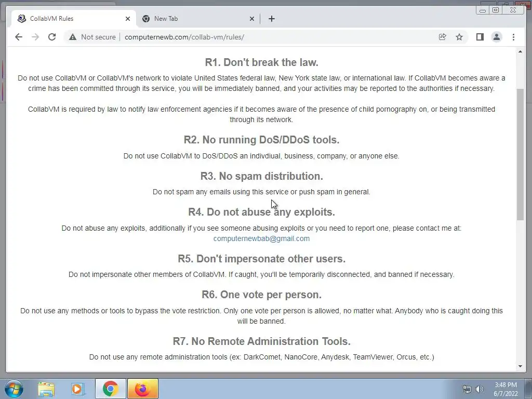Viewport: 532px width, 399px height.
Task: Minimize the Chrome window
Action: tap(483, 10)
